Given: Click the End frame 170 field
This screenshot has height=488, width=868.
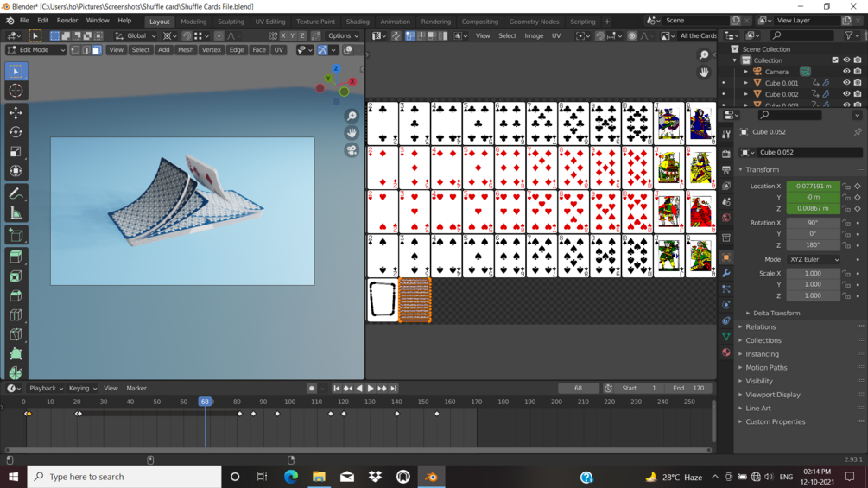Looking at the screenshot, I should coord(688,389).
